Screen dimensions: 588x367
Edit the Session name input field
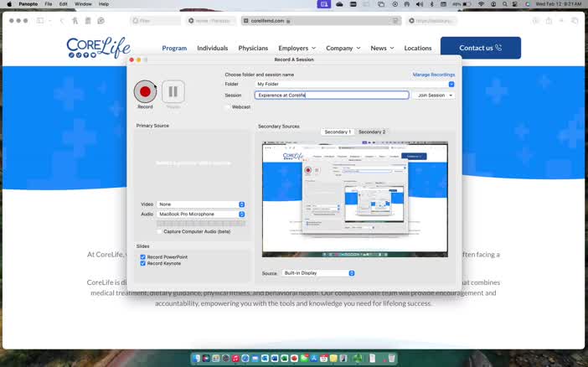point(332,96)
